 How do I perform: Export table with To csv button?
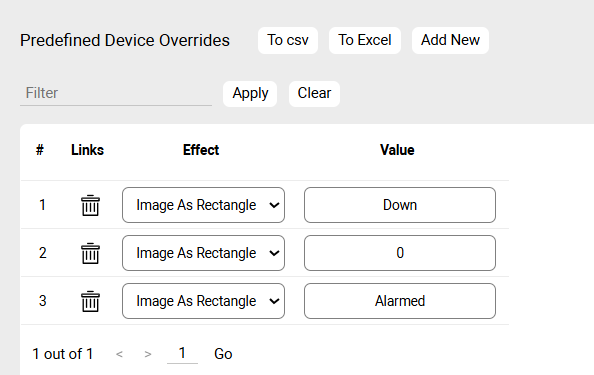[x=288, y=40]
